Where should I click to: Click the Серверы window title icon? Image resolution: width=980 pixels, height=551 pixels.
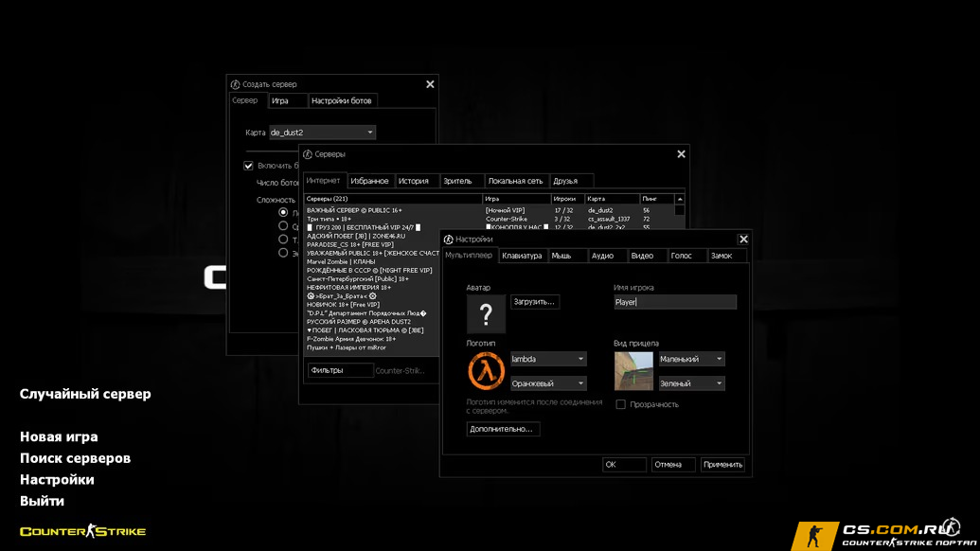[x=308, y=154]
